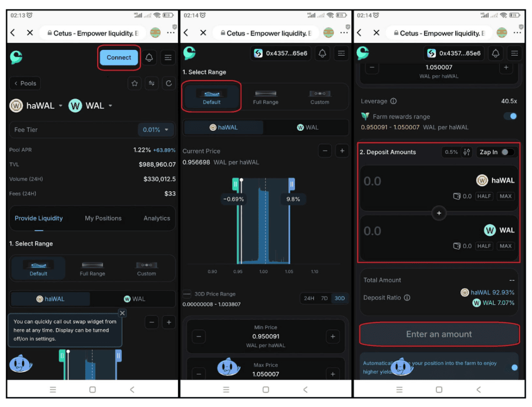Select Custom range in left screen
The image size is (532, 407).
(146, 268)
